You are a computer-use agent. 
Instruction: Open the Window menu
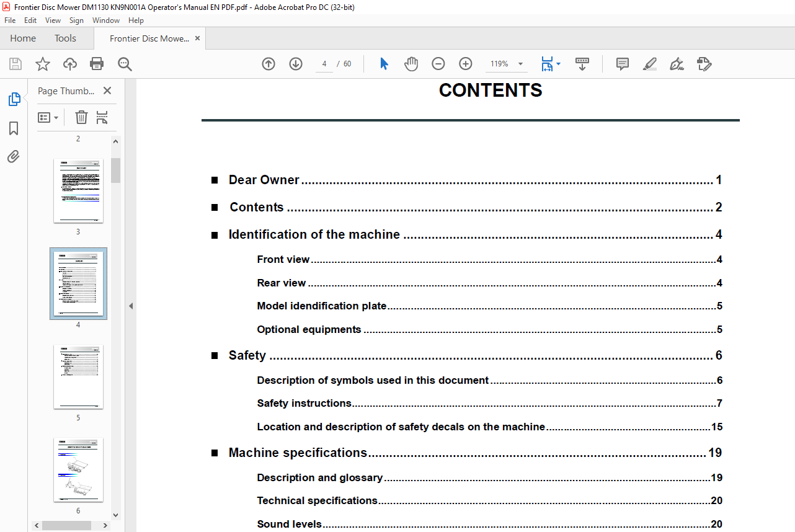106,20
